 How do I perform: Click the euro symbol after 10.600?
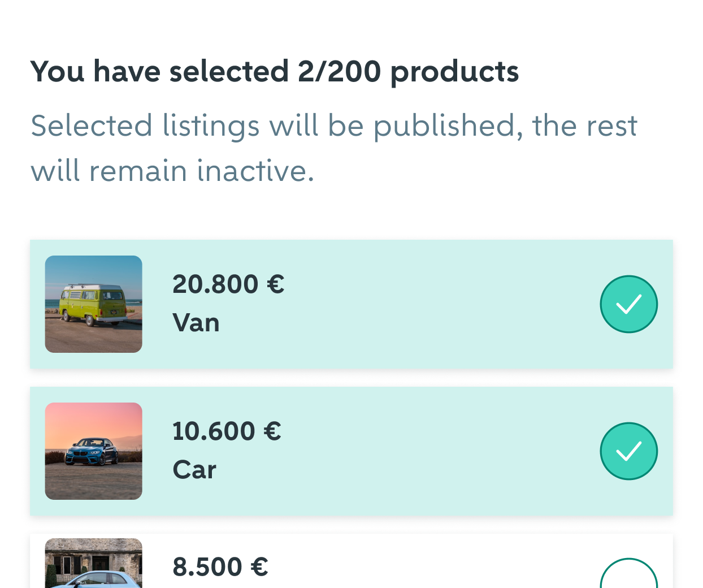pos(272,431)
